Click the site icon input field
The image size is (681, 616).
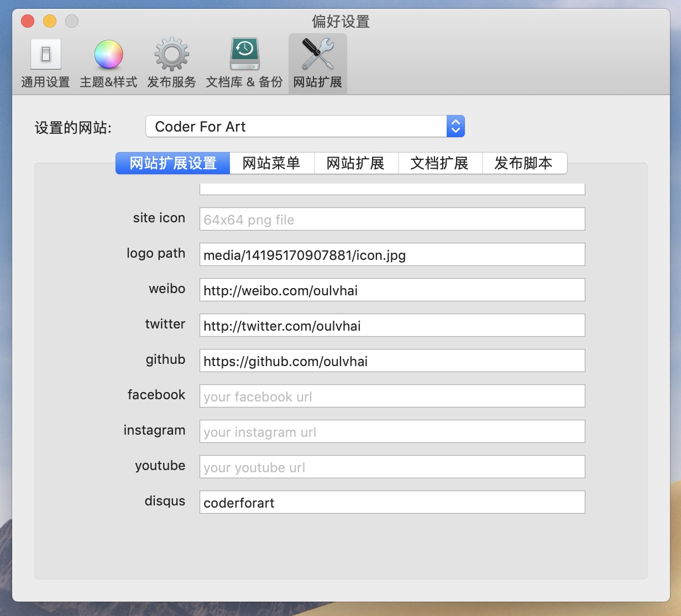(392, 220)
